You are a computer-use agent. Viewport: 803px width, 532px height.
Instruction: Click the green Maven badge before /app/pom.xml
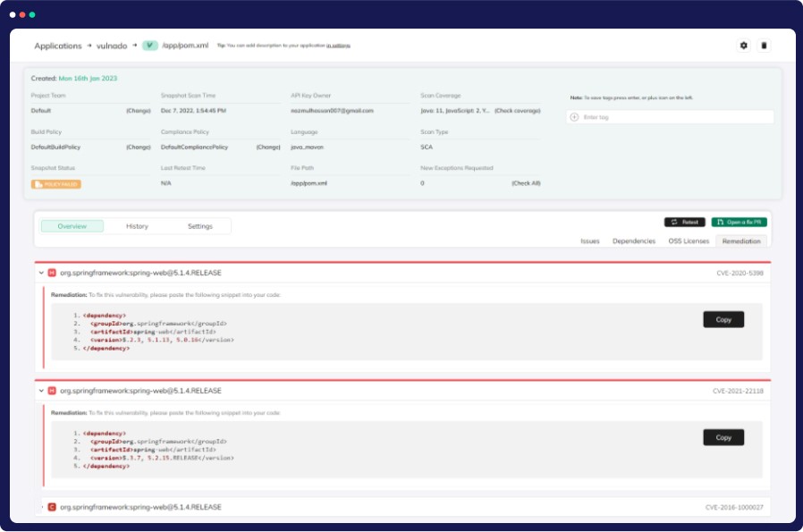(x=150, y=46)
